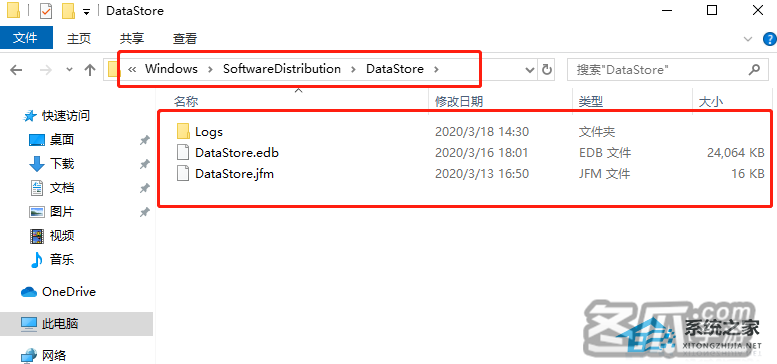Click the pin icon beside 文档

coord(145,188)
